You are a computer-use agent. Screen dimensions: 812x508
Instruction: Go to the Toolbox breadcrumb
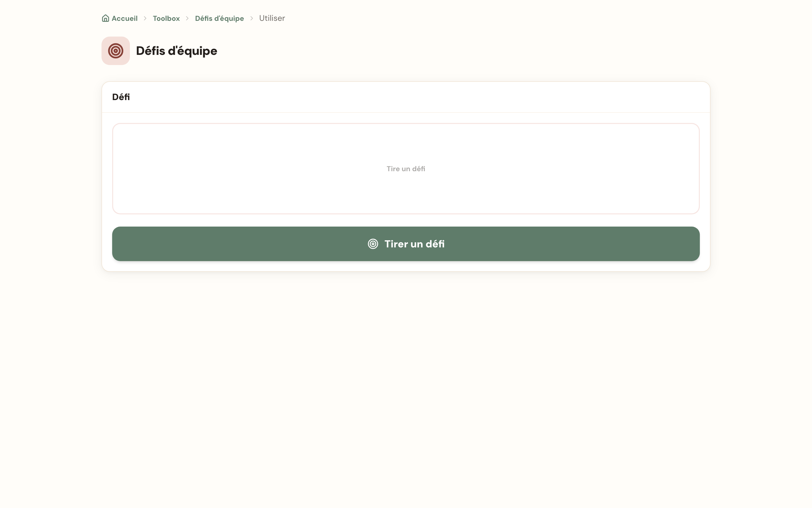click(166, 19)
